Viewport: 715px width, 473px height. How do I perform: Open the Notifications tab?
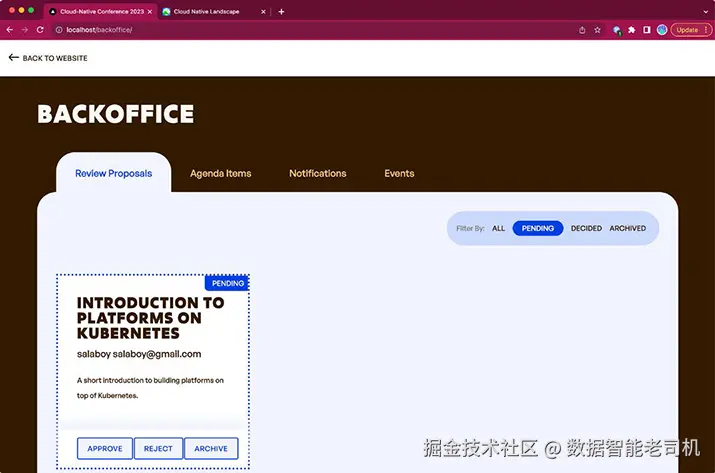coord(318,173)
